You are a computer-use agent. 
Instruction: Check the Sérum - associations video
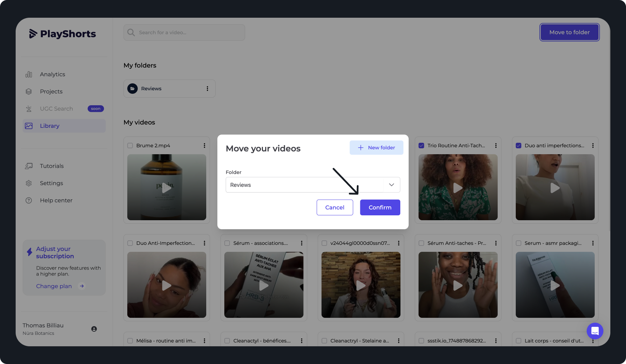tap(227, 243)
